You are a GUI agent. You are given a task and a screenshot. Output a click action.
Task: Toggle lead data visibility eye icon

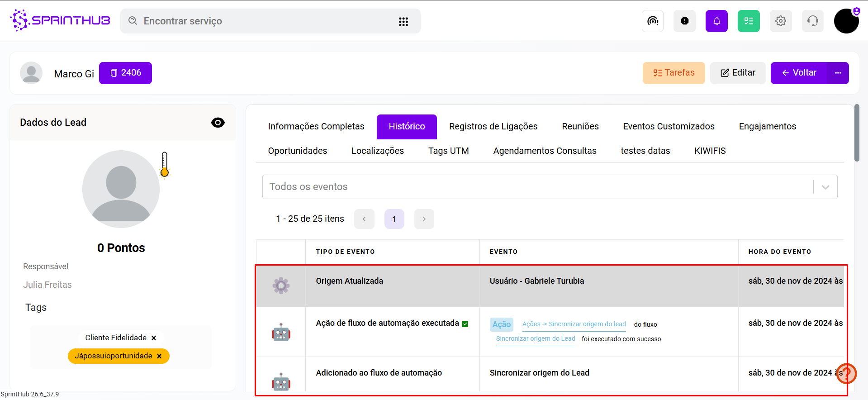[x=218, y=123]
